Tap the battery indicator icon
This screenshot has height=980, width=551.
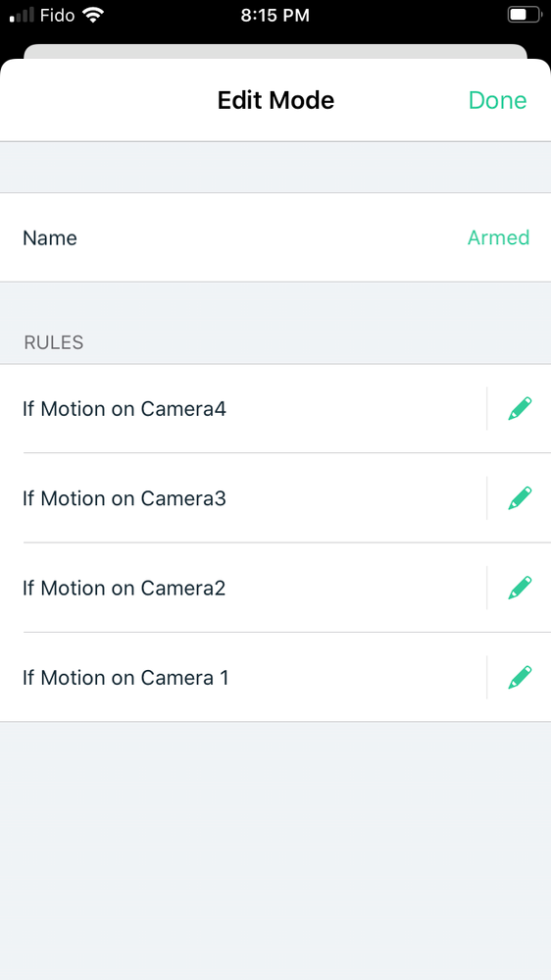click(524, 15)
